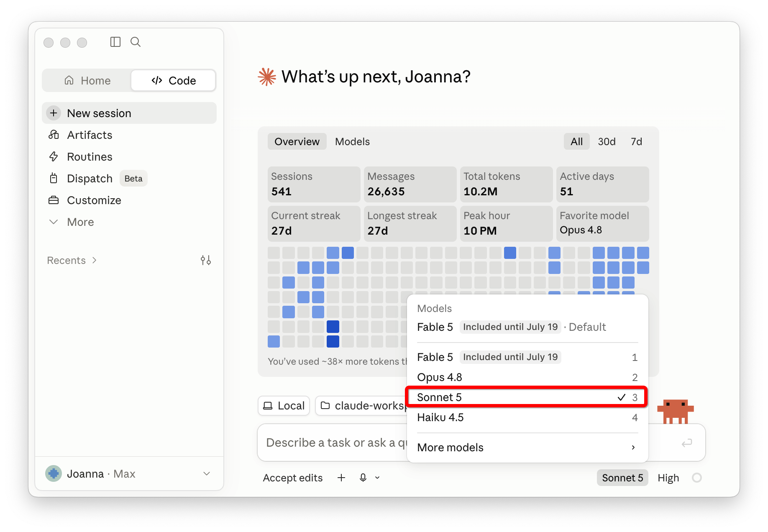Click the microphone dictation icon
This screenshot has height=532, width=768.
pyautogui.click(x=363, y=478)
